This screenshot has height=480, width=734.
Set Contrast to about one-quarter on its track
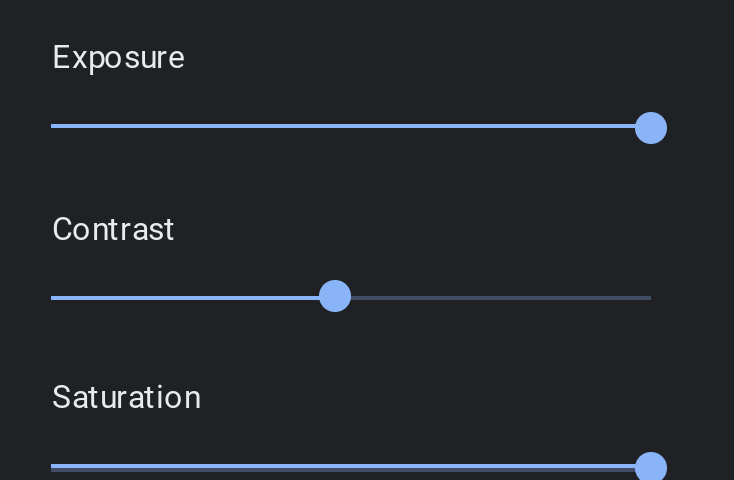tap(201, 297)
